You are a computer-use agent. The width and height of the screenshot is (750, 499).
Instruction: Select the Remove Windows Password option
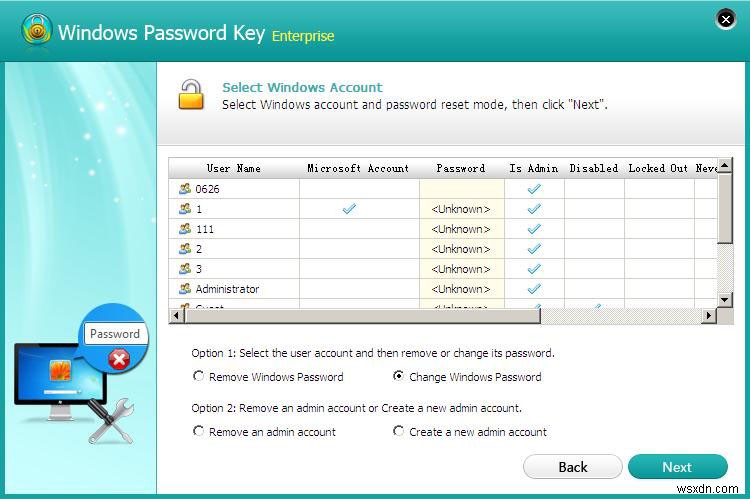tap(199, 377)
